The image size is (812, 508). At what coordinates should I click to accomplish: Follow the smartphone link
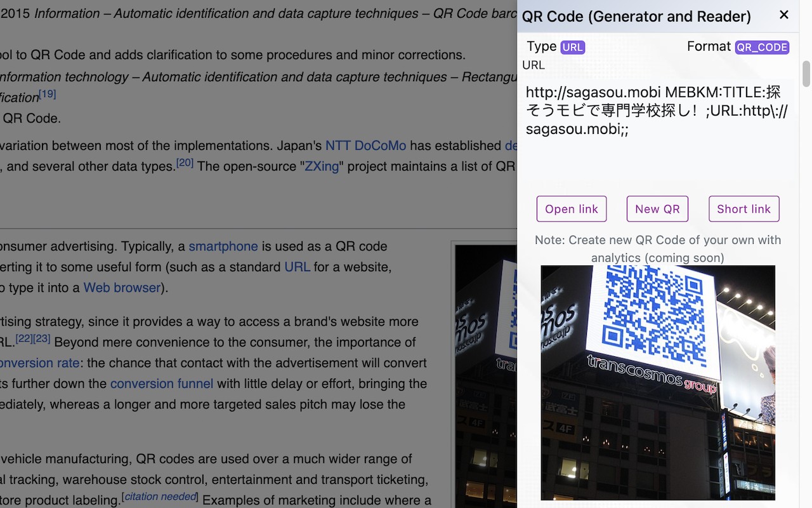point(223,246)
